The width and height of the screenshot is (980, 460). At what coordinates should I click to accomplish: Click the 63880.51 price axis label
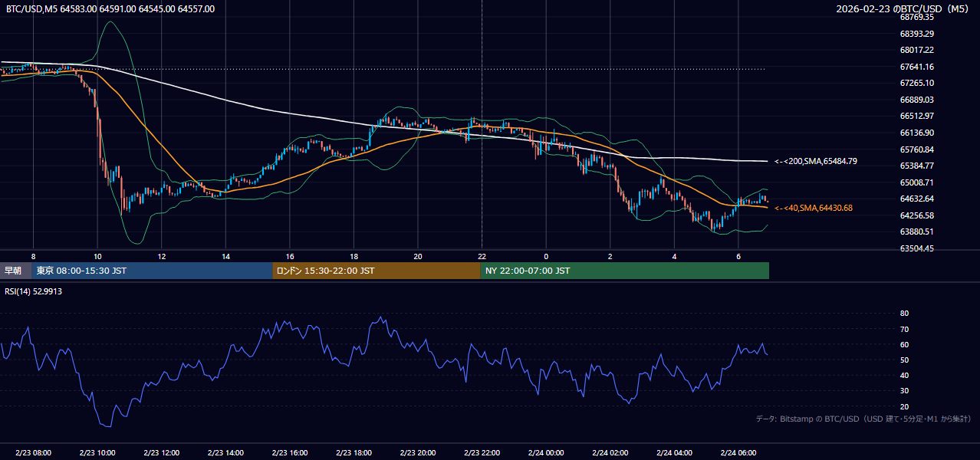(917, 232)
